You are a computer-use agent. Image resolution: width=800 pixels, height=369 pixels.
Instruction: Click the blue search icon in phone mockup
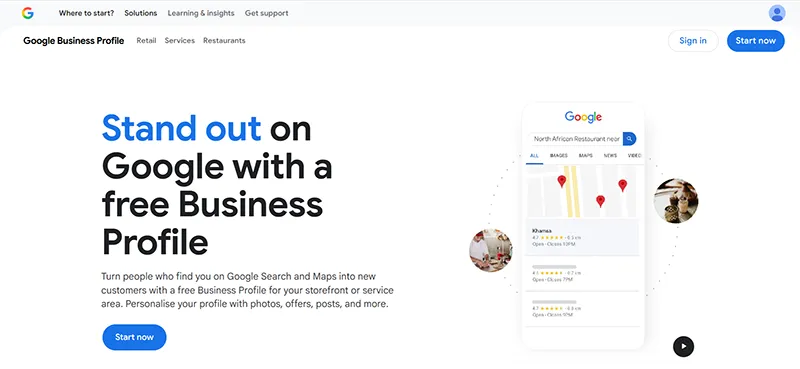point(630,138)
